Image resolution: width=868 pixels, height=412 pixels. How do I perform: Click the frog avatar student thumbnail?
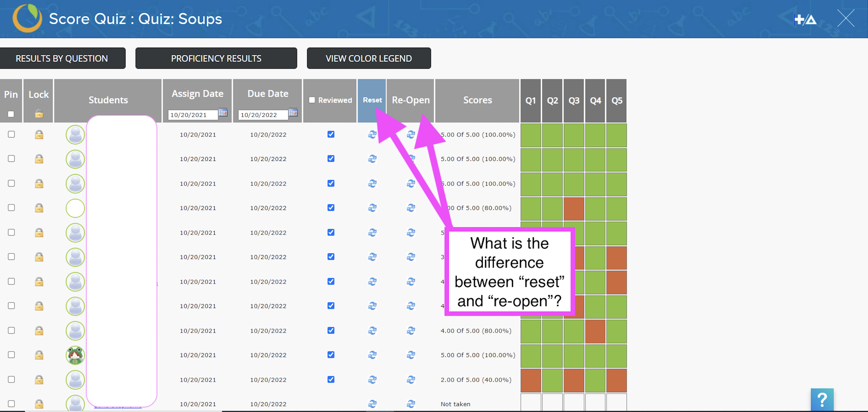tap(75, 355)
